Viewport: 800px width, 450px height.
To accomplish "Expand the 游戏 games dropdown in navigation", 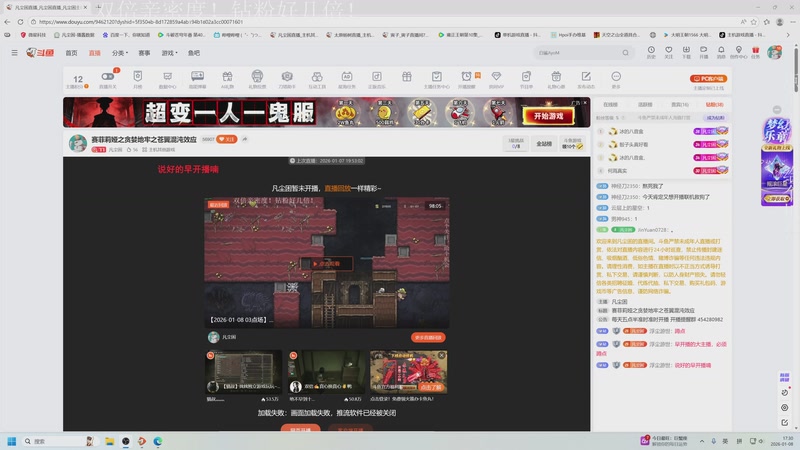I will click(x=169, y=53).
